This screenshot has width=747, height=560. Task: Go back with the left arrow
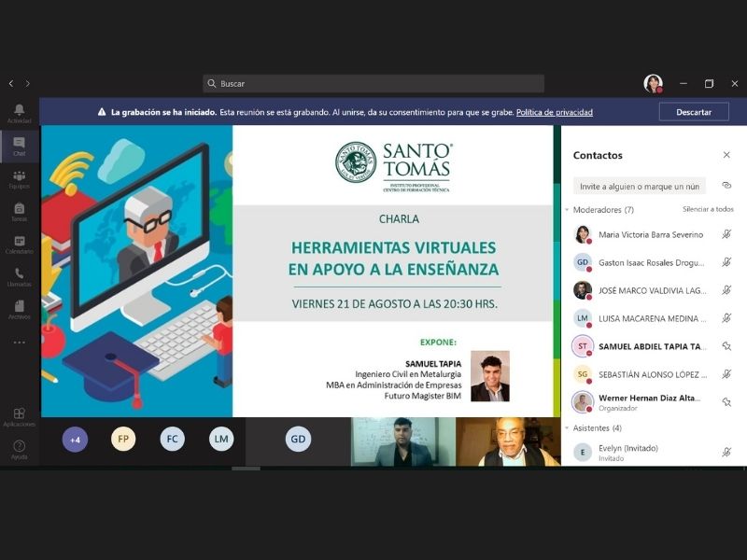click(11, 83)
